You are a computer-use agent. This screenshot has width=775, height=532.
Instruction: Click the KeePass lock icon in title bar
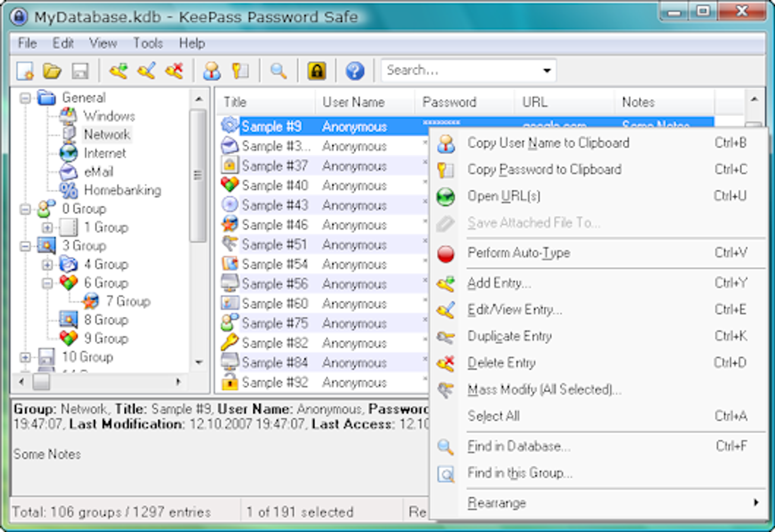pyautogui.click(x=19, y=17)
